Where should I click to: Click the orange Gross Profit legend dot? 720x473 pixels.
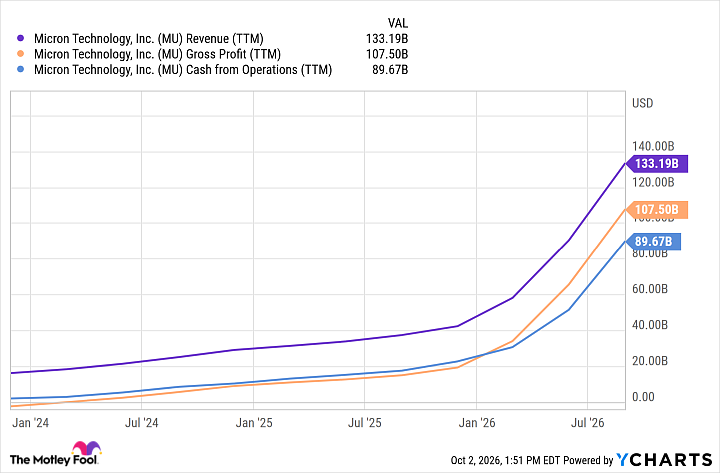(20, 54)
